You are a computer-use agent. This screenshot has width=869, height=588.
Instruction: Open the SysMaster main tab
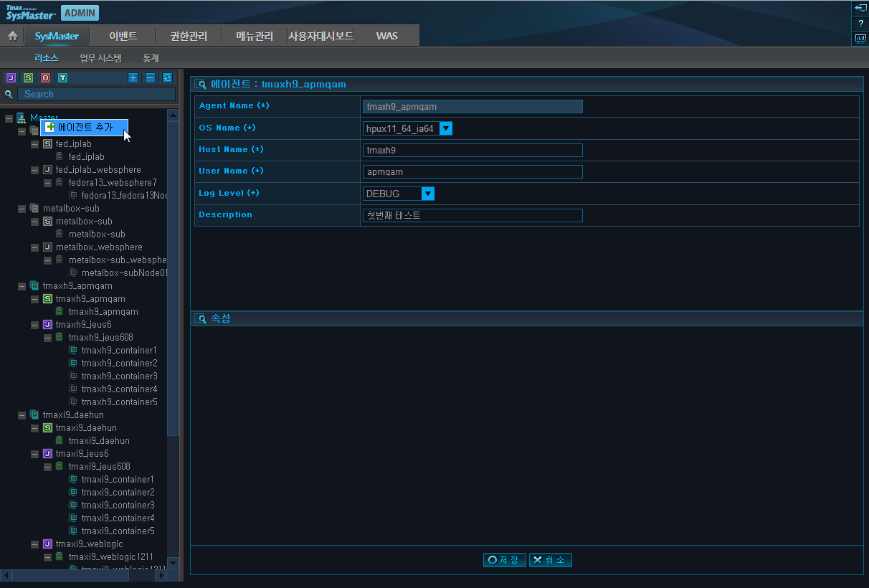57,36
